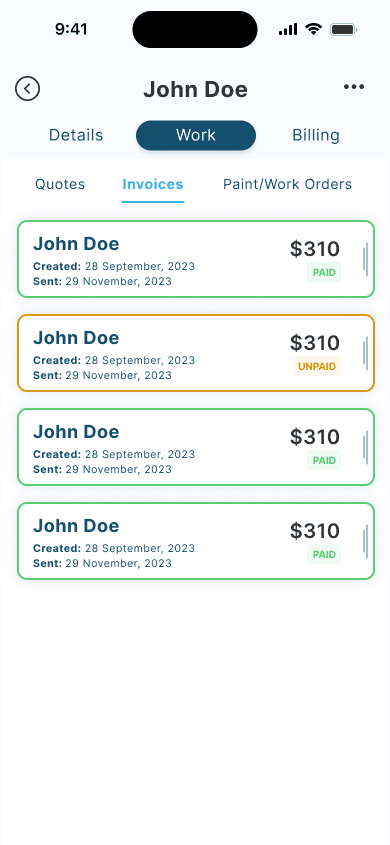Open the orange-bordered unpaid invoice card
This screenshot has height=845, width=390.
pyautogui.click(x=196, y=353)
